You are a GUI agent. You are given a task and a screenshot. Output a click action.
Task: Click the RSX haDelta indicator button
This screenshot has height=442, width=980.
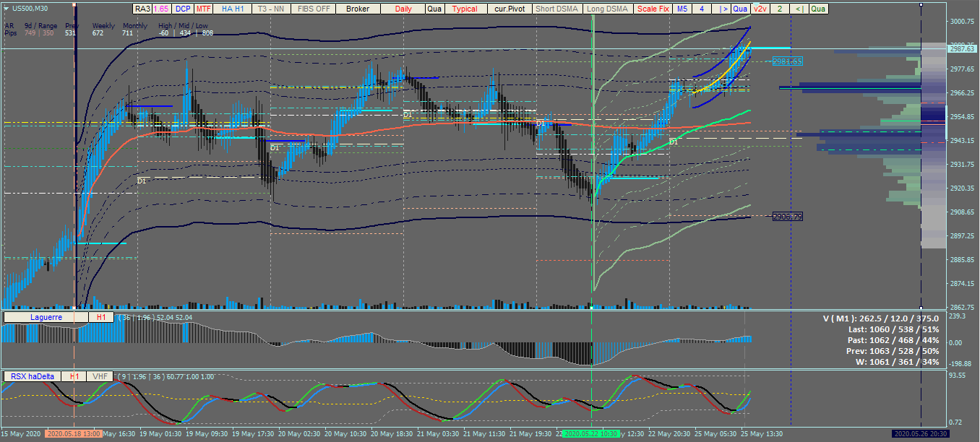coord(33,376)
